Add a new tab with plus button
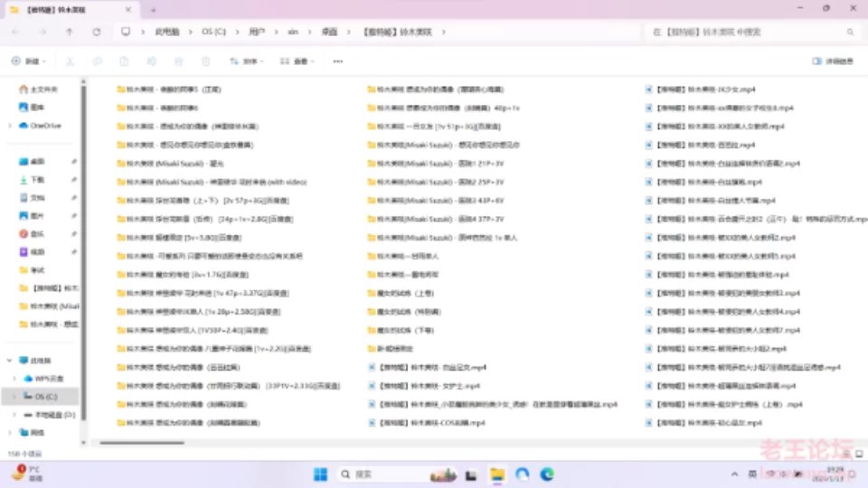868x488 pixels. click(154, 10)
